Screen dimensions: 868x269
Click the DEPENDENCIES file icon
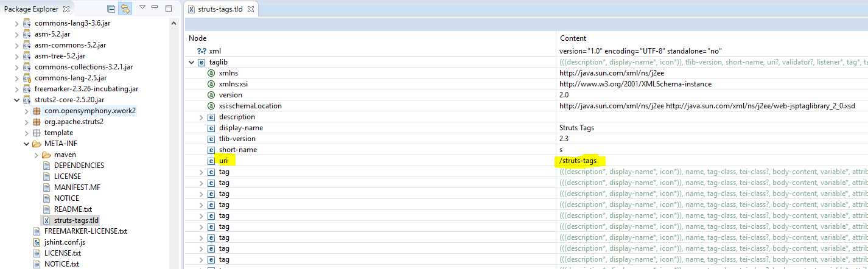click(46, 166)
